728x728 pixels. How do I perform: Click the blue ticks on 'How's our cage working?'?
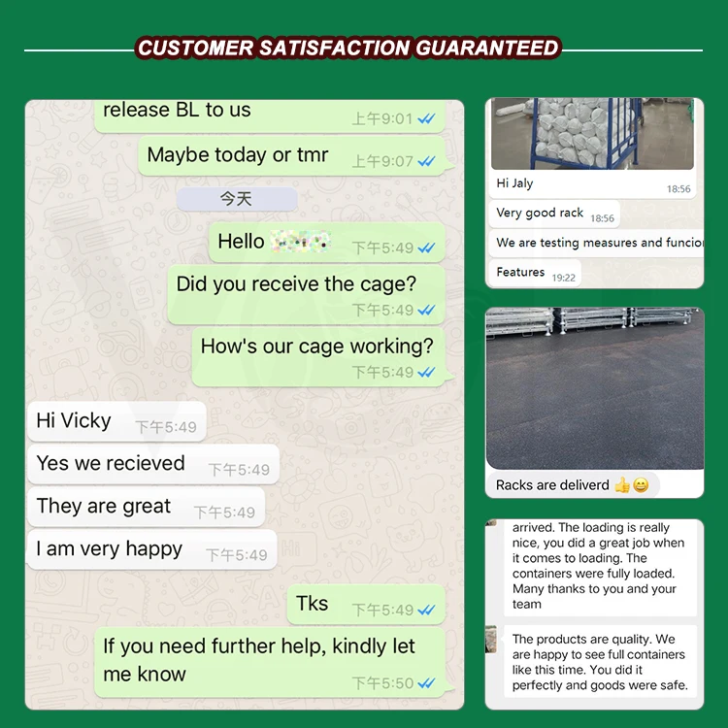[x=426, y=372]
